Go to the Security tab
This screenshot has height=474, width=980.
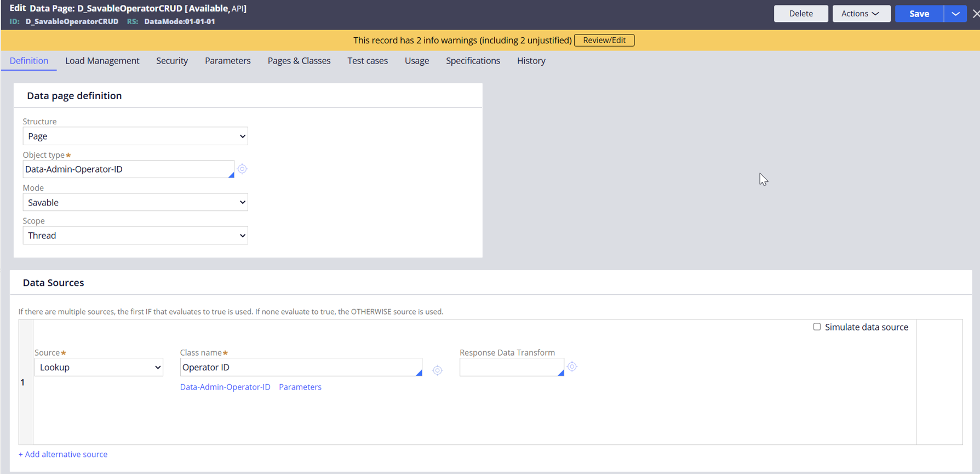(172, 61)
